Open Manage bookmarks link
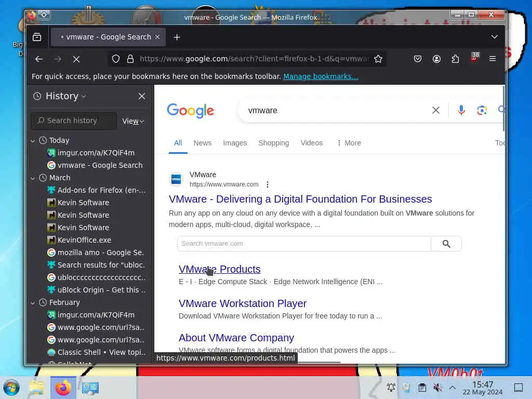532x399 pixels. point(321,76)
